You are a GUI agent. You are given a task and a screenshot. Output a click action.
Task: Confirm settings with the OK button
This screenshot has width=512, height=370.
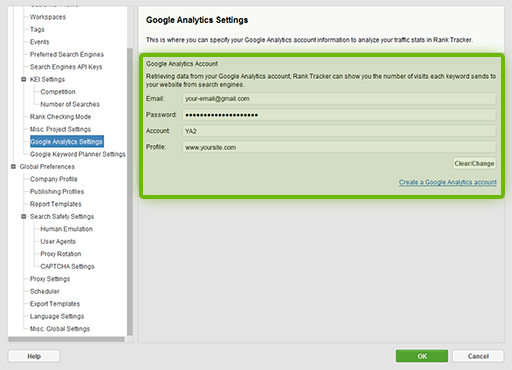[422, 356]
